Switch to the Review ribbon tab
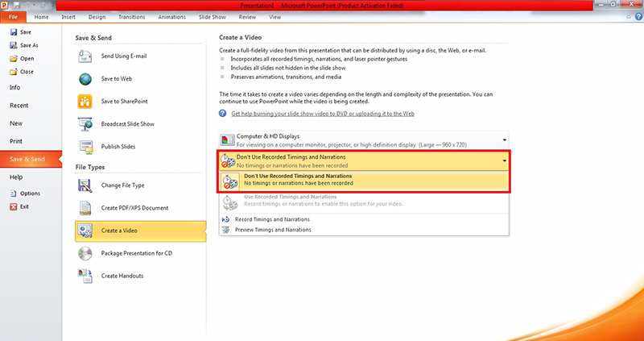The width and height of the screenshot is (644, 341). coord(248,17)
